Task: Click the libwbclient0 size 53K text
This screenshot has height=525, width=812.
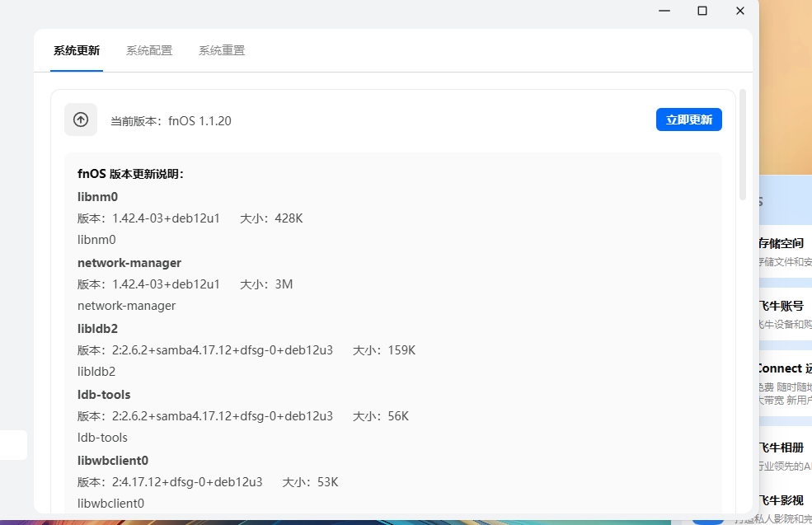Action: 310,482
